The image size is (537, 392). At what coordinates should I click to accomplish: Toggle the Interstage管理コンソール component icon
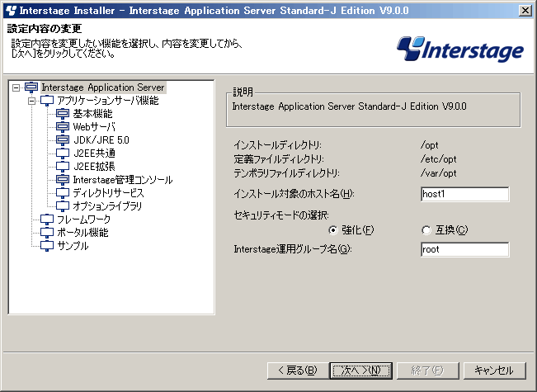63,180
